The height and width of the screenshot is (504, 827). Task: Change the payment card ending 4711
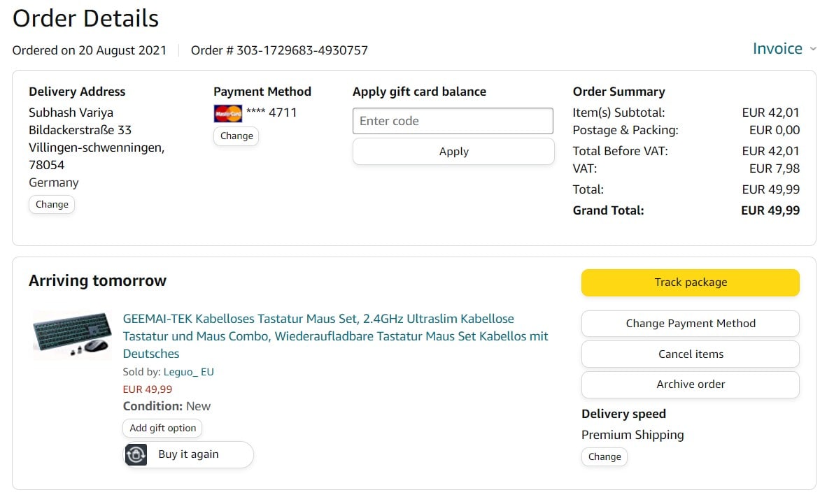tap(236, 136)
